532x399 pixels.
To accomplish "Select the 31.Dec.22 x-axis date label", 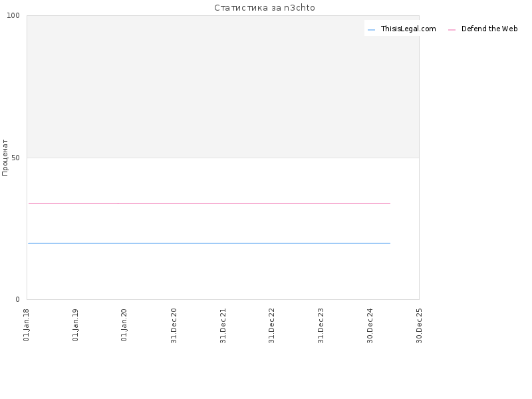I will click(x=271, y=325).
